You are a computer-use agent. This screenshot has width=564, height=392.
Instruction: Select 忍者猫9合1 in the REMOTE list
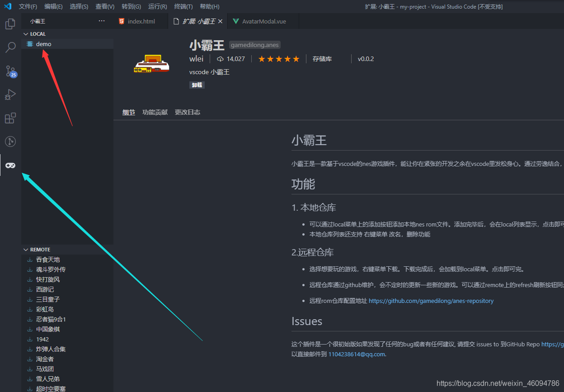point(67,319)
